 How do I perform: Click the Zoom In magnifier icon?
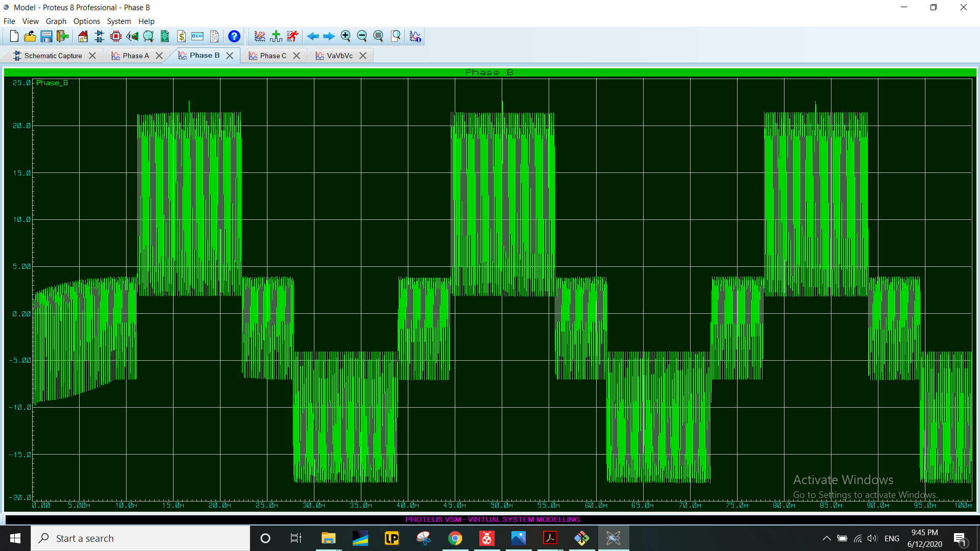pyautogui.click(x=346, y=36)
